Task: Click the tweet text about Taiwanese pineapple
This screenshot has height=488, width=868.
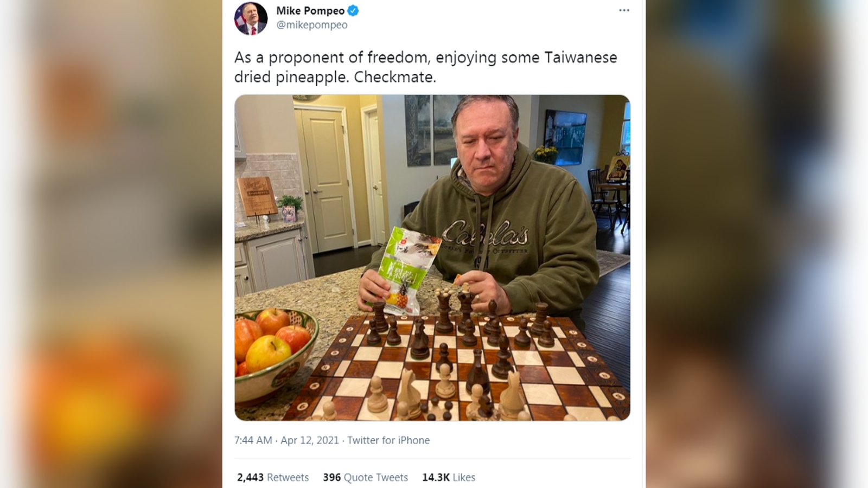Action: pyautogui.click(x=426, y=67)
